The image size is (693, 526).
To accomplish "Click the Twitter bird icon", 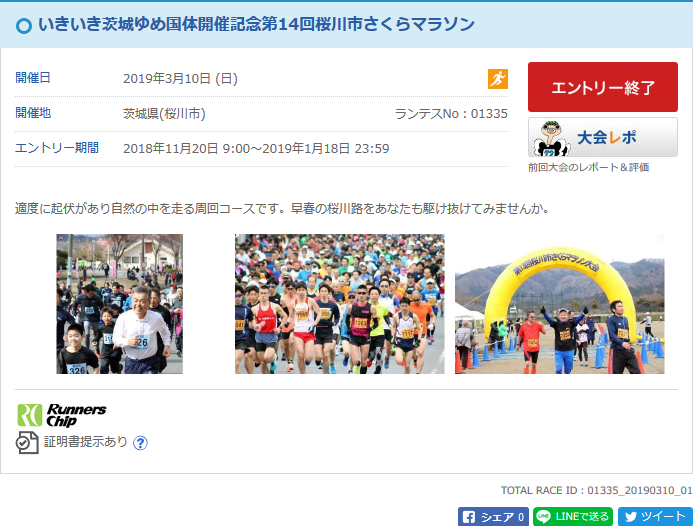I will (x=631, y=517).
